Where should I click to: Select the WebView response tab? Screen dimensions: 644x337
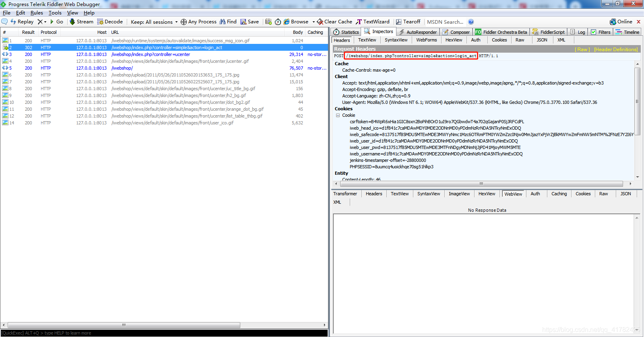tap(513, 194)
